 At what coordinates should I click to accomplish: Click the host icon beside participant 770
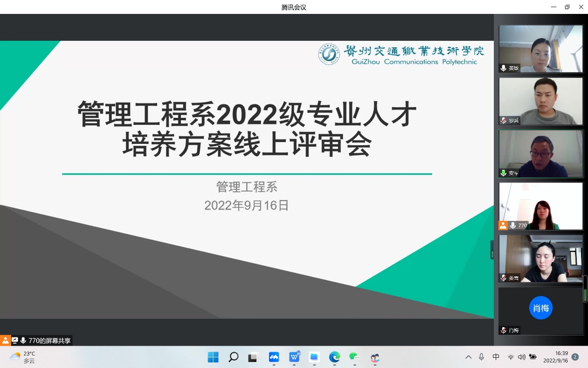(503, 226)
